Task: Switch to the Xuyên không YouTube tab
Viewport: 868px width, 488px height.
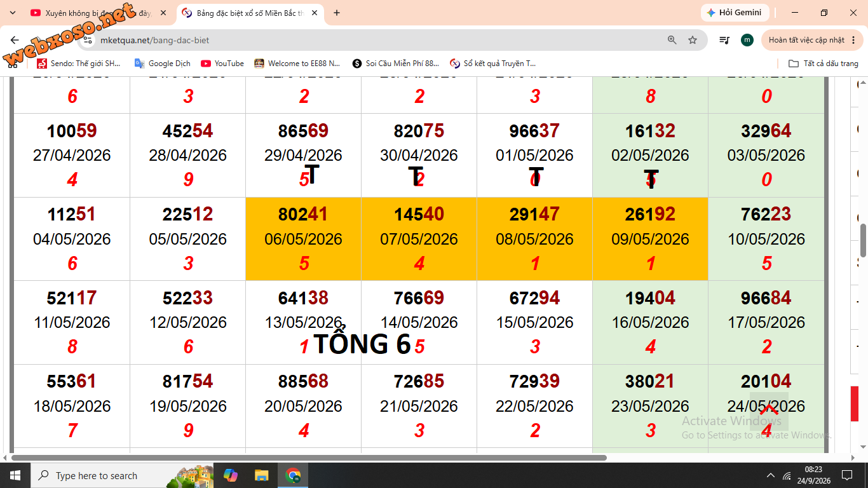Action: click(x=98, y=13)
